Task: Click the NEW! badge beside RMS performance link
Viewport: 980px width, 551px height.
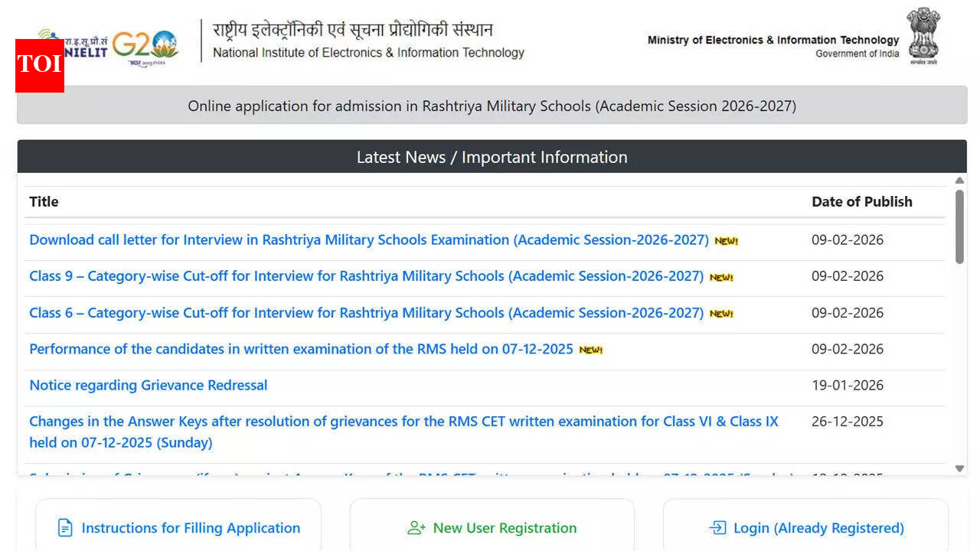Action: point(590,349)
